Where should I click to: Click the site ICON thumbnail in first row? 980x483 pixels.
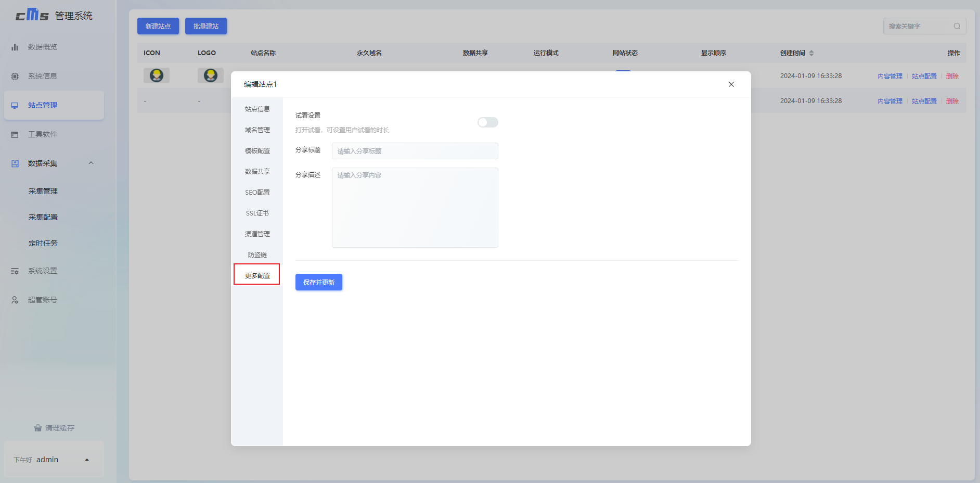click(157, 75)
